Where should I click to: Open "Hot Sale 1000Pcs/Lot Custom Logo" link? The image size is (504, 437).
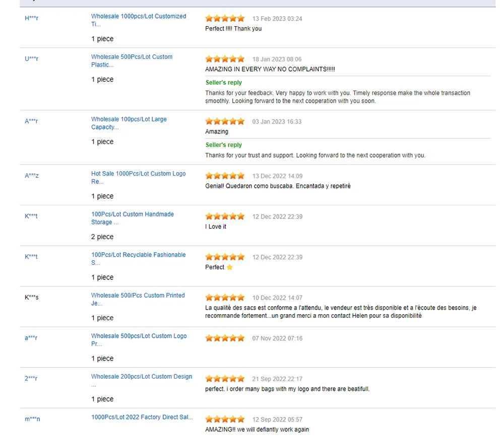tap(138, 174)
